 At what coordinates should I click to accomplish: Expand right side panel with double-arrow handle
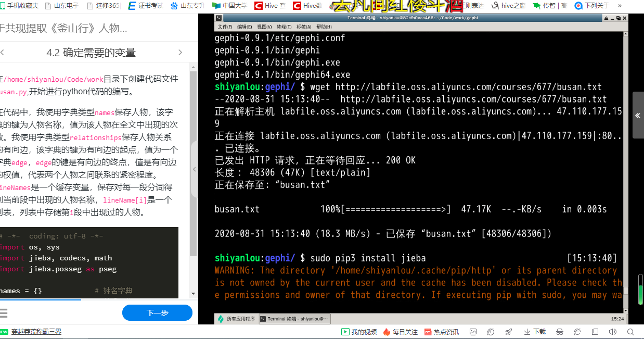pos(638,116)
